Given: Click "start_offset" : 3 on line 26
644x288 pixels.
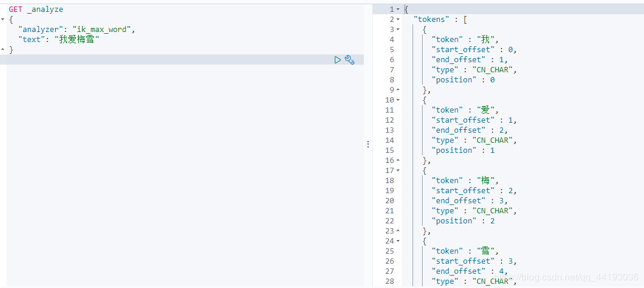Looking at the screenshot, I should tap(474, 261).
